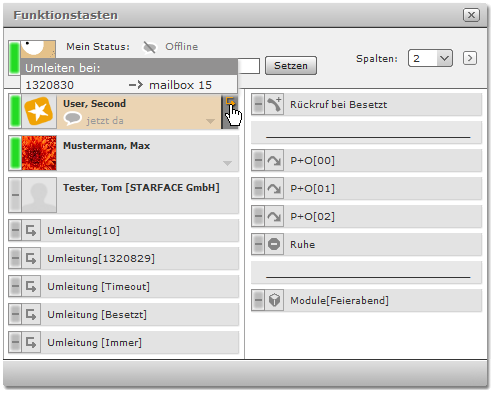Expand the User, Second dropdown arrow
The height and width of the screenshot is (393, 493).
[210, 121]
